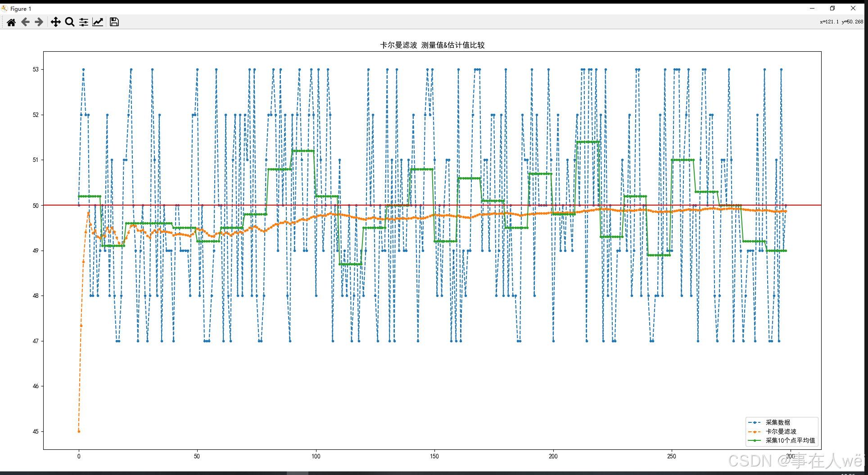Click x-axis tick label 100

(316, 456)
